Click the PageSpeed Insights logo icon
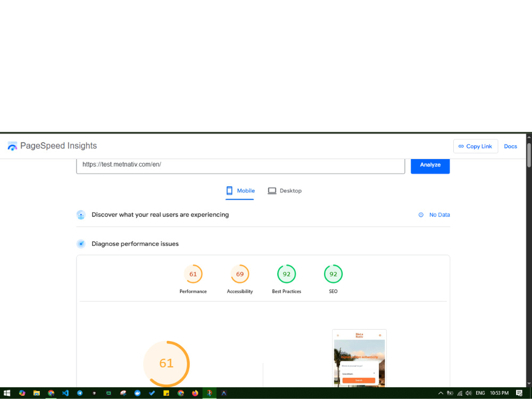The width and height of the screenshot is (532, 399). point(12,146)
